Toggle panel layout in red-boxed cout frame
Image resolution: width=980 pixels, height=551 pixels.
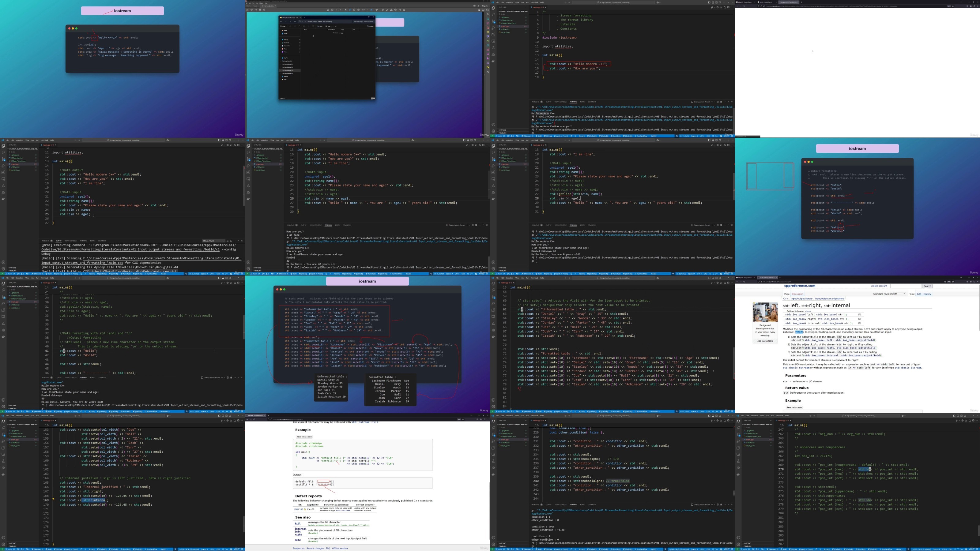tap(713, 2)
